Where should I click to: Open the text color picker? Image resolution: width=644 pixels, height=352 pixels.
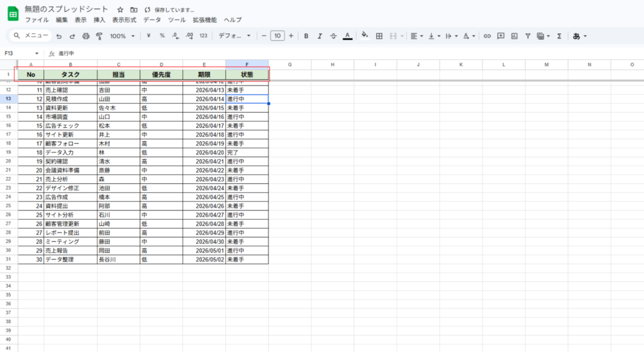(x=348, y=36)
